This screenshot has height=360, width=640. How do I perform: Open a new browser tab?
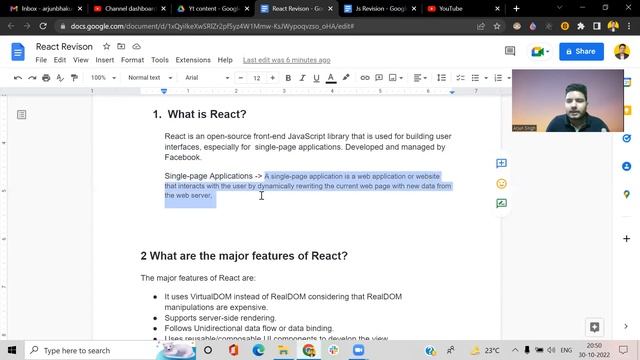point(516,9)
